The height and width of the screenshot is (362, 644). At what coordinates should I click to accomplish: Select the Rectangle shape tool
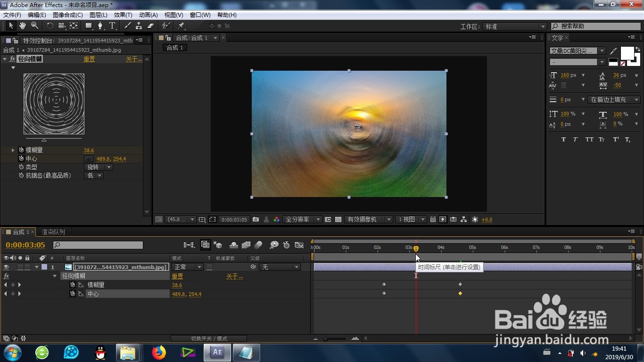(89, 25)
